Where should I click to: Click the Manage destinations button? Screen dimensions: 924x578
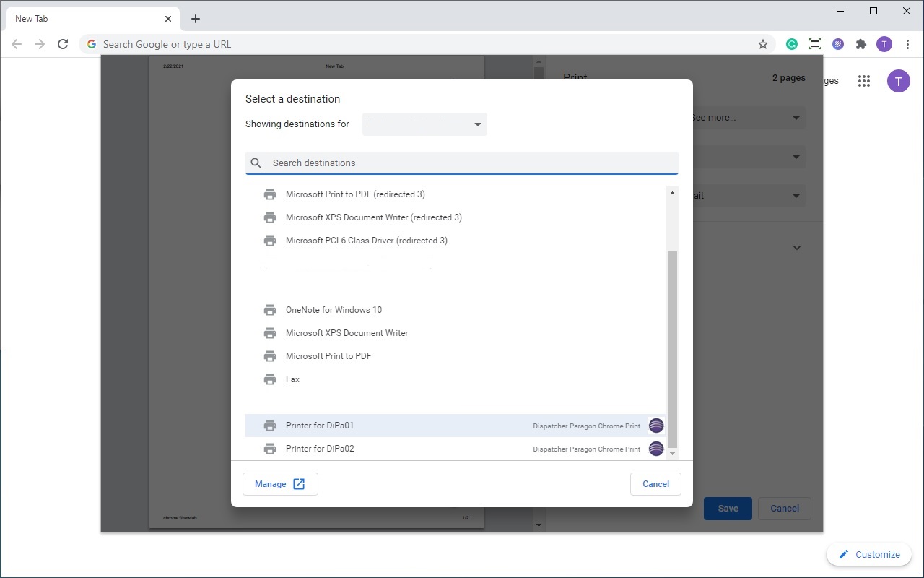coord(280,484)
